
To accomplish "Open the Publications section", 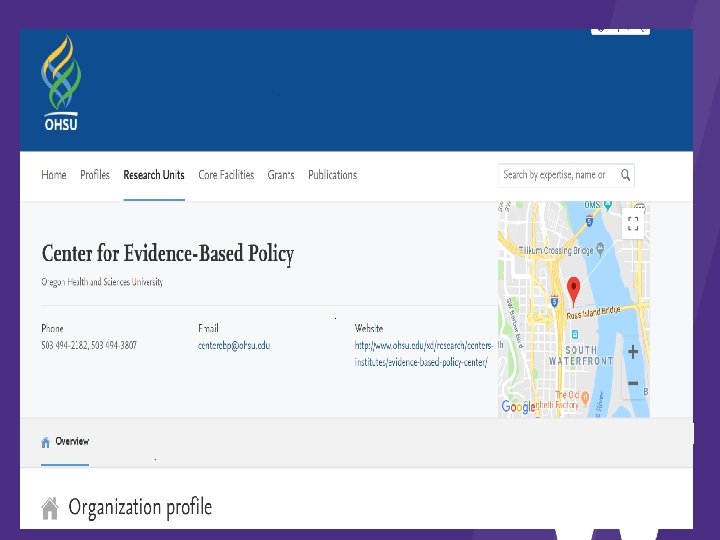I will [332, 175].
